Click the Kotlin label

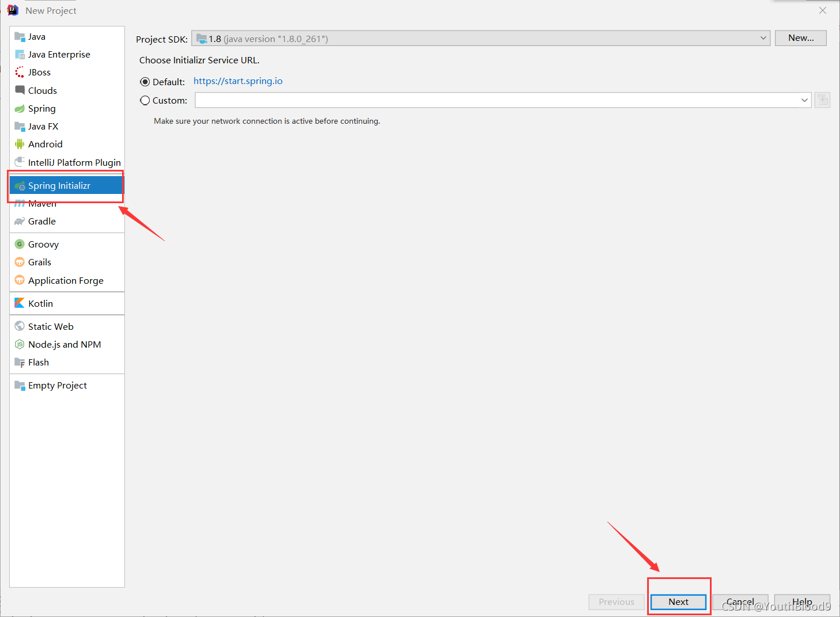pos(40,303)
